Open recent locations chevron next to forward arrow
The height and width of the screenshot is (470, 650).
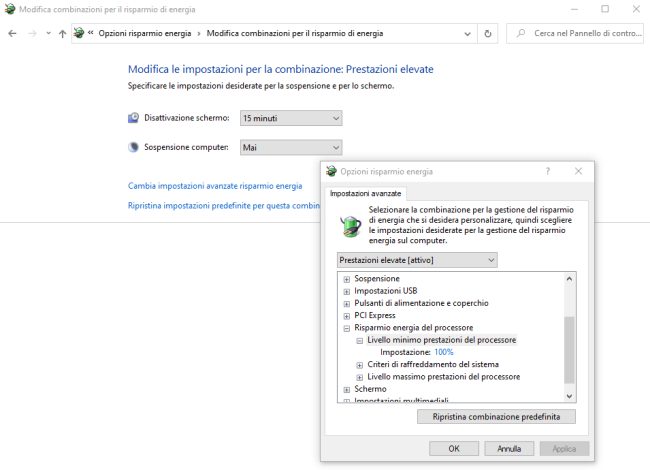coord(49,34)
